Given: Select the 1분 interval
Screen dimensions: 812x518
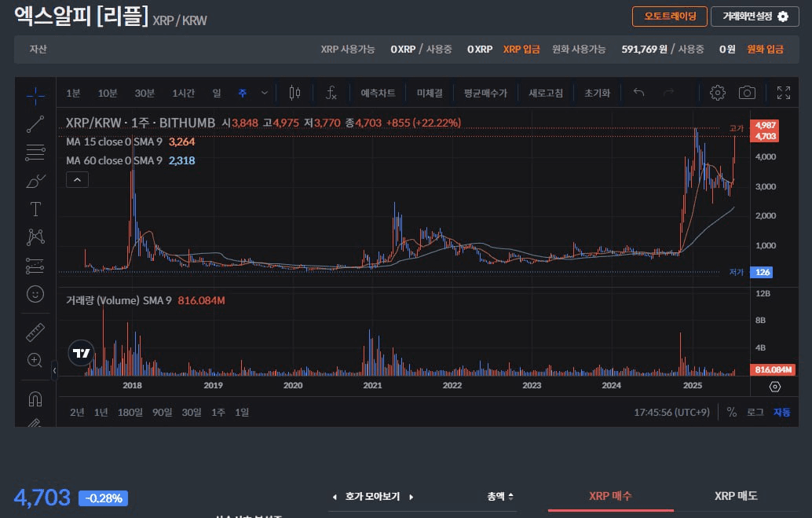Looking at the screenshot, I should [73, 93].
